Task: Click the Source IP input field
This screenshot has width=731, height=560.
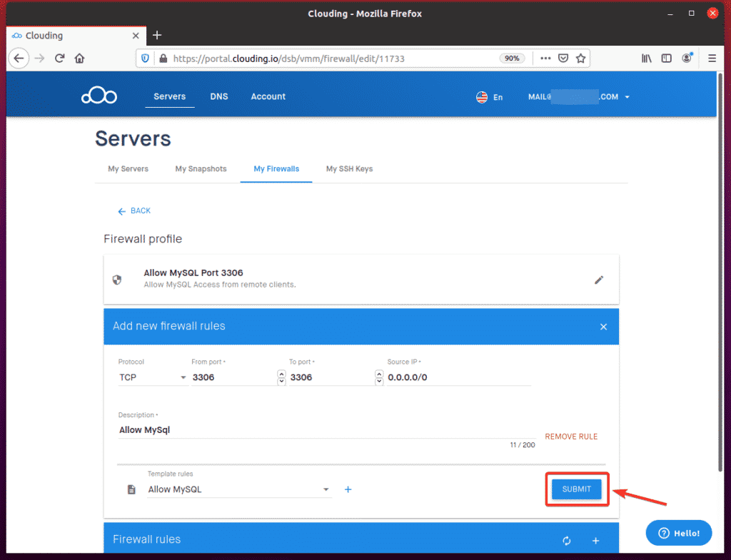Action: (x=458, y=377)
